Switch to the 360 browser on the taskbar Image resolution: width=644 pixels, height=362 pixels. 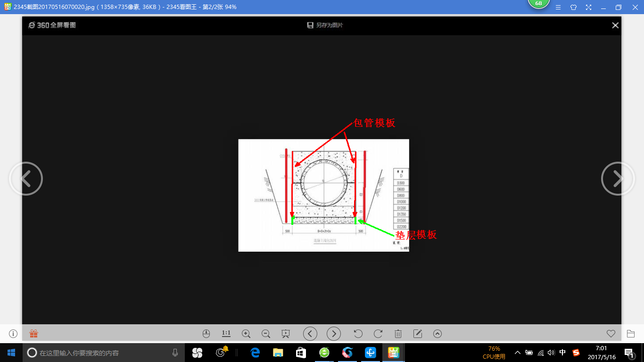[x=324, y=353]
